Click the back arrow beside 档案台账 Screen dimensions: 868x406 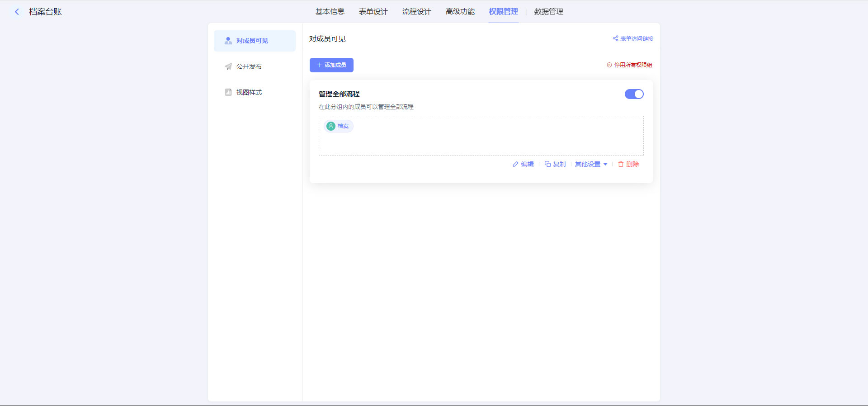click(x=17, y=12)
